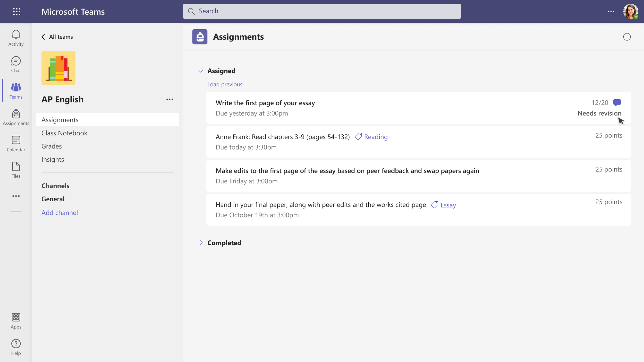Click the Load previous link
The image size is (644, 362).
(225, 84)
